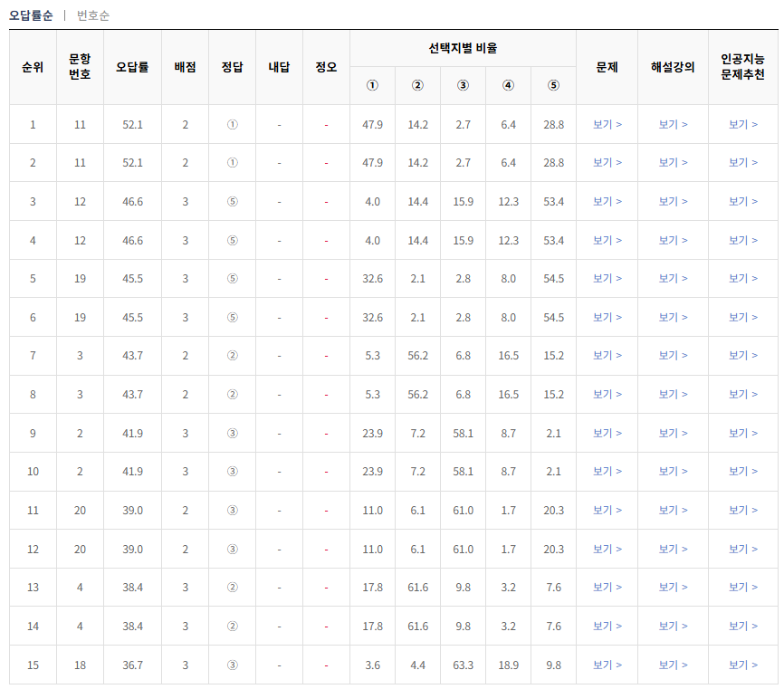This screenshot has width=784, height=689.
Task: Open 해설강의 보기 for rank 13 question 4
Action: pos(672,587)
